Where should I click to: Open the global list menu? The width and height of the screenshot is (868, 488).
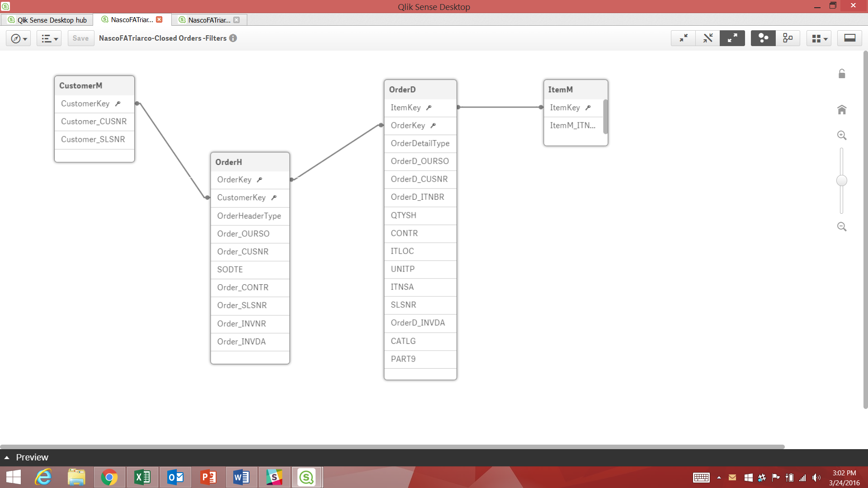[49, 38]
